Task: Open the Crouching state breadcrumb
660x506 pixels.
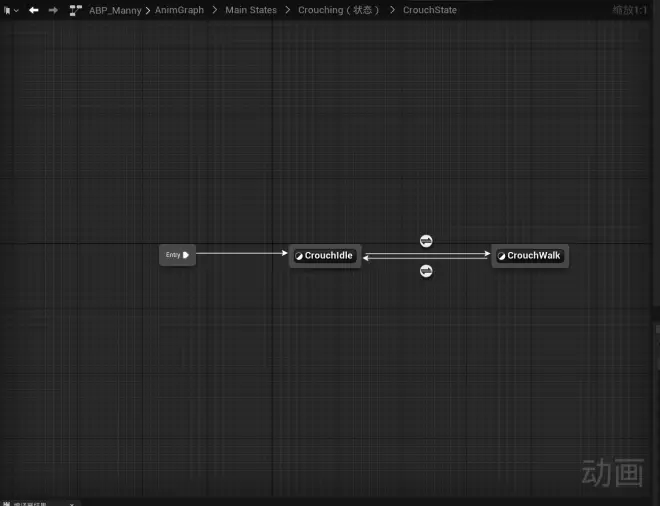Action: pyautogui.click(x=338, y=10)
